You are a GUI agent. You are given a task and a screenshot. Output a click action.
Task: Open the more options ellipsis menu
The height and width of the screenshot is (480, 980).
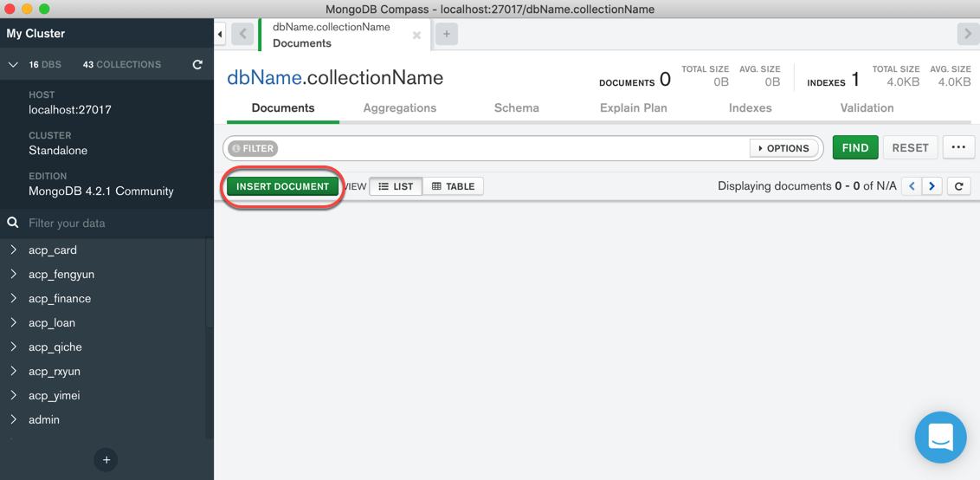(958, 147)
